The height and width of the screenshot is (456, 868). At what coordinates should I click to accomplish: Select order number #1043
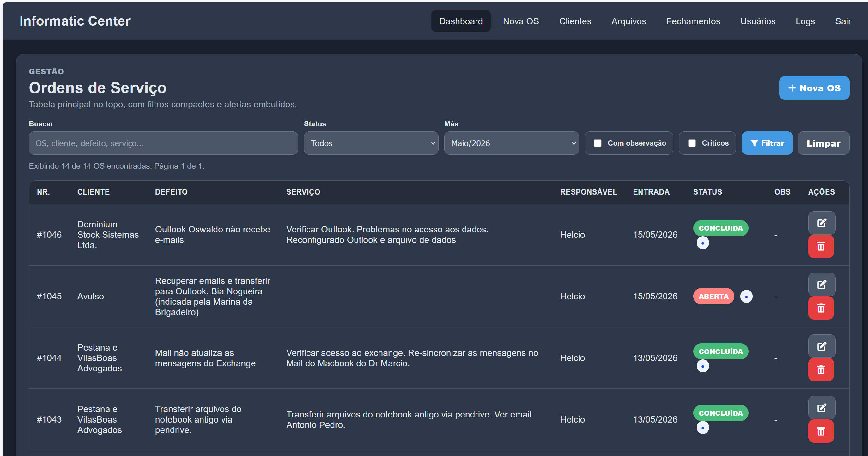(49, 420)
